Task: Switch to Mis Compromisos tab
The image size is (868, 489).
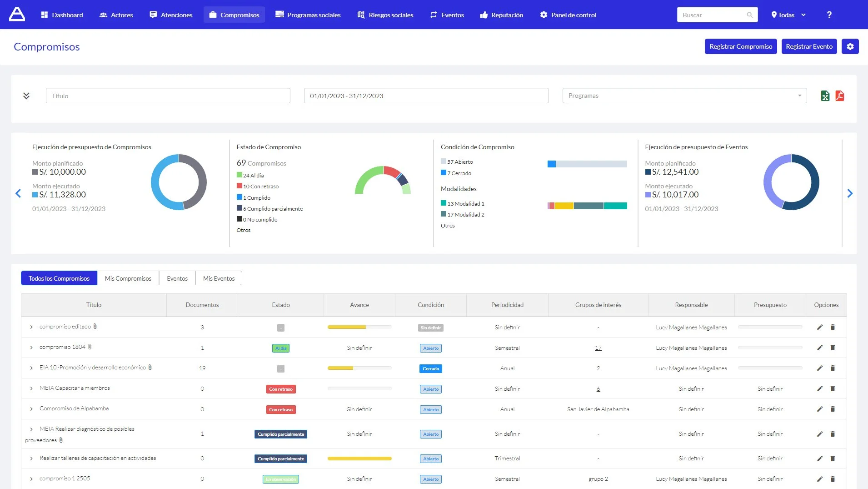Action: (128, 278)
